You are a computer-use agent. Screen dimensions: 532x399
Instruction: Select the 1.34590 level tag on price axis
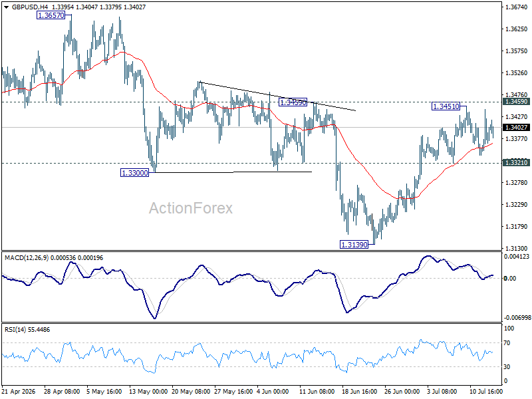pos(517,102)
